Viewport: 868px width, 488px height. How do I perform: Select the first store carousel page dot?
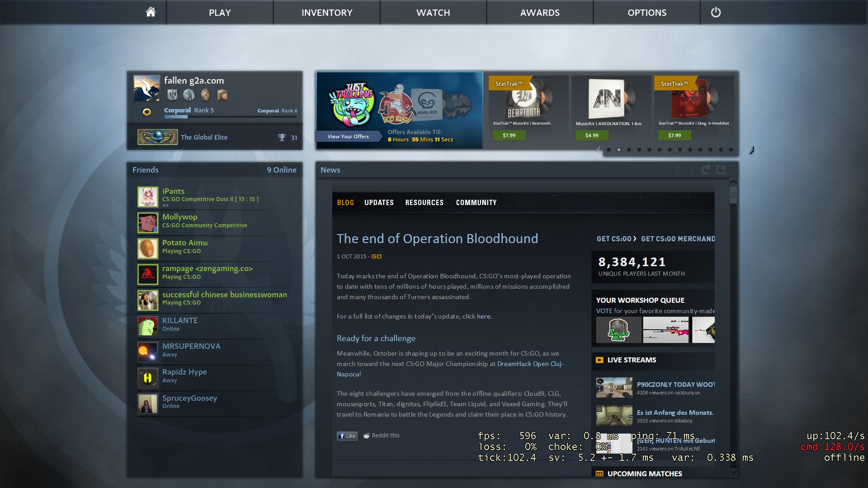pyautogui.click(x=609, y=150)
